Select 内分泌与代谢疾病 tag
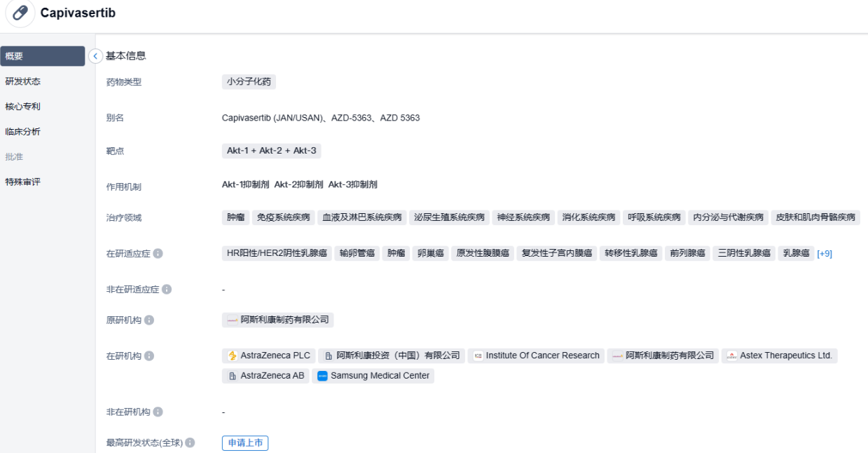This screenshot has width=868, height=453. [729, 217]
